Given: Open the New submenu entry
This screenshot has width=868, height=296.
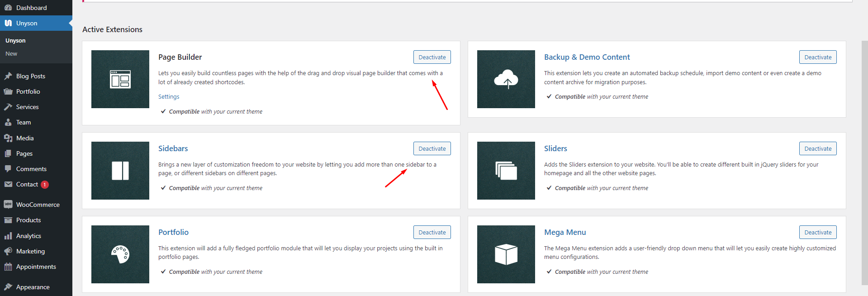Looking at the screenshot, I should pyautogui.click(x=11, y=53).
